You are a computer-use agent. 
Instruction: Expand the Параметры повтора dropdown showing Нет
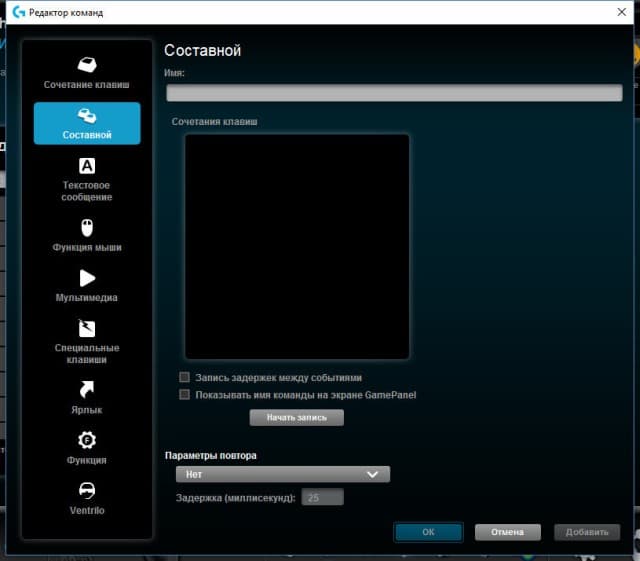click(283, 474)
